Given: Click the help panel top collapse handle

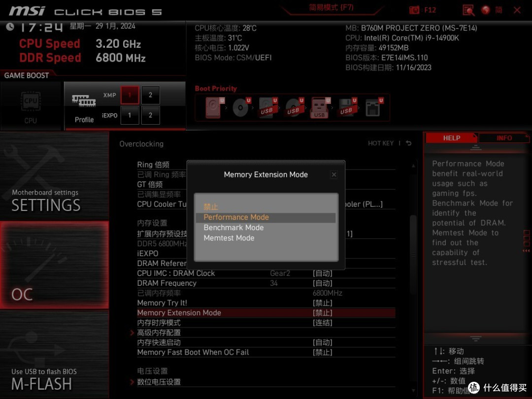Looking at the screenshot, I should coord(476,147).
